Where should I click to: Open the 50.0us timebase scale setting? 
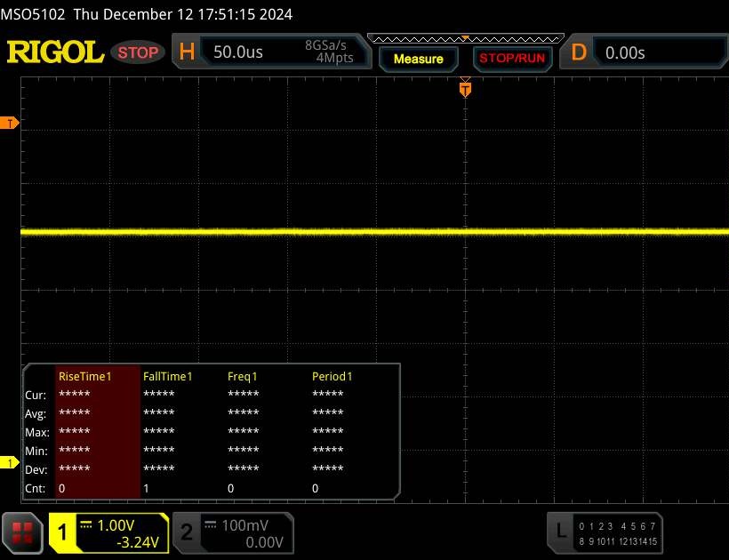[x=238, y=52]
